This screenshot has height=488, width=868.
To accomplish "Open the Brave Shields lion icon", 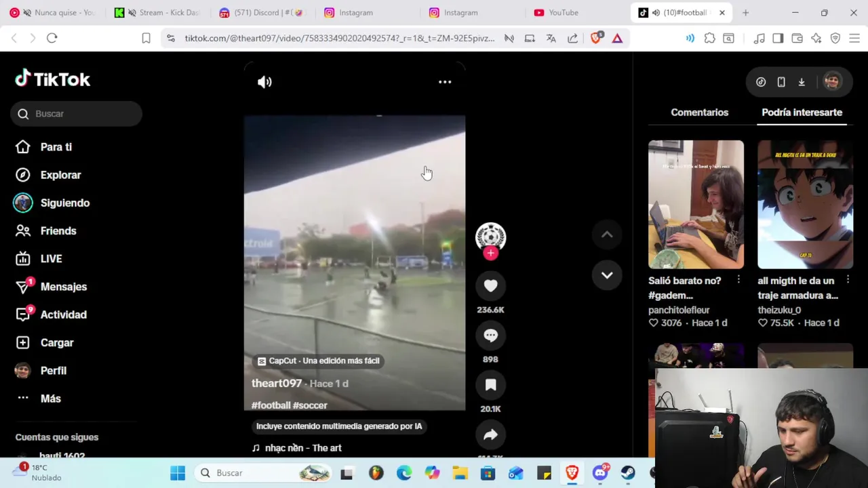I will click(x=595, y=38).
